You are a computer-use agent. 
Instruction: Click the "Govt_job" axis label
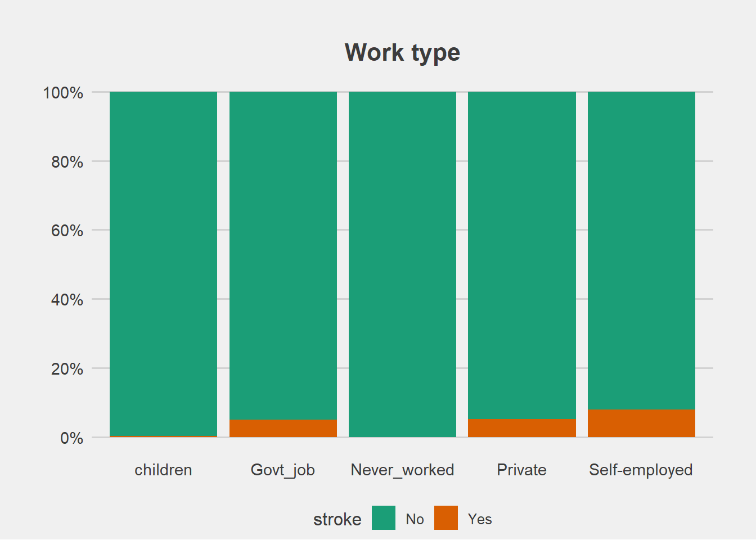pyautogui.click(x=282, y=470)
